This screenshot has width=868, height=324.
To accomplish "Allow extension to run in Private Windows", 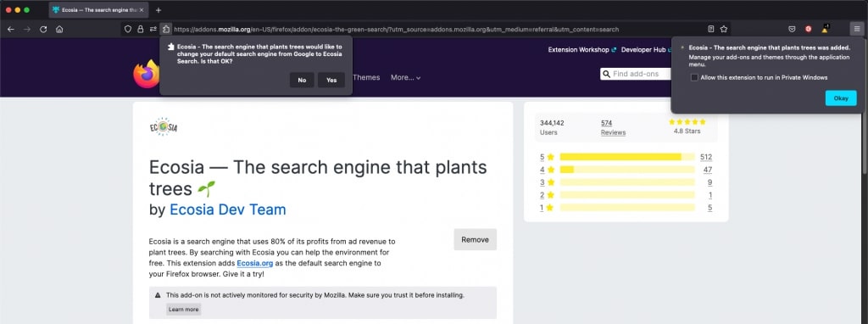I will (x=694, y=77).
